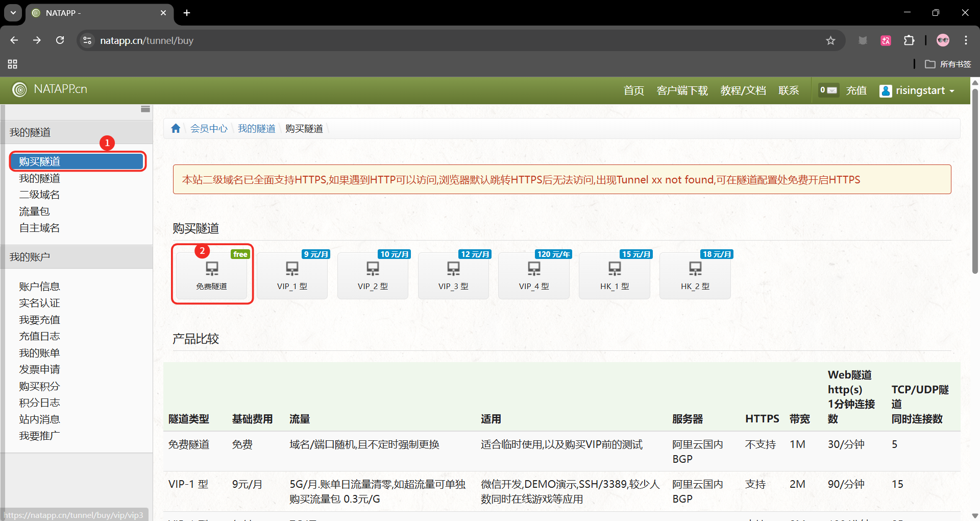Click the message count envelope badge
This screenshot has height=521, width=980.
tap(828, 90)
